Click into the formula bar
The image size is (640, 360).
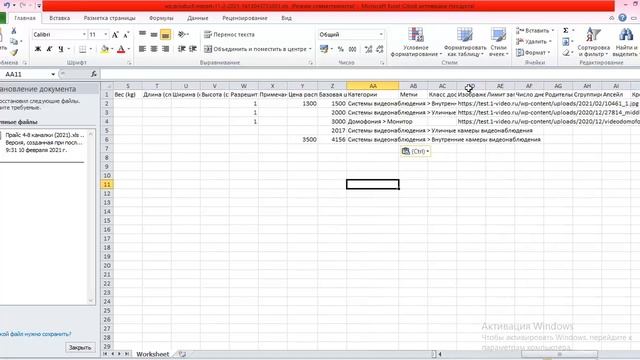coord(369,74)
